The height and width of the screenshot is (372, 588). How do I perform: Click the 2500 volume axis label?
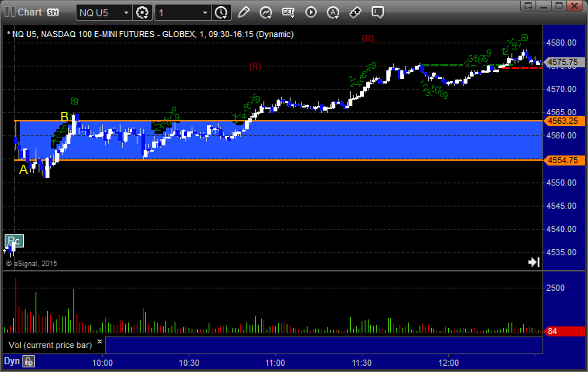[556, 288]
